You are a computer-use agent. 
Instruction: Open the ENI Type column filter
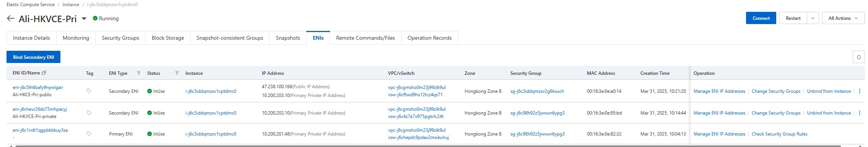click(139, 73)
